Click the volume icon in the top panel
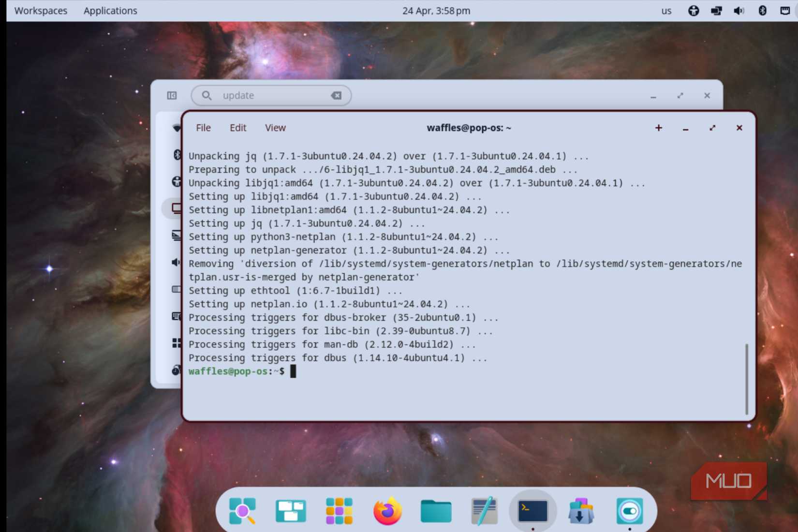This screenshot has width=798, height=532. [739, 10]
